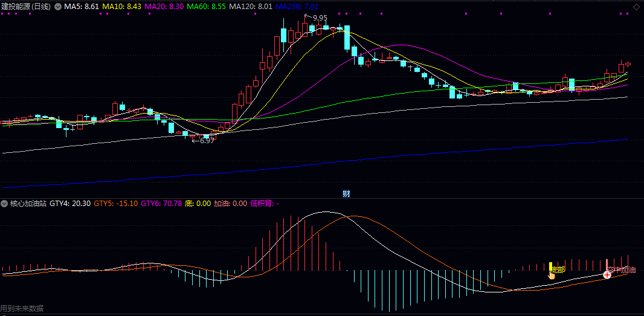Click the MA5 white moving average label

(x=82, y=6)
